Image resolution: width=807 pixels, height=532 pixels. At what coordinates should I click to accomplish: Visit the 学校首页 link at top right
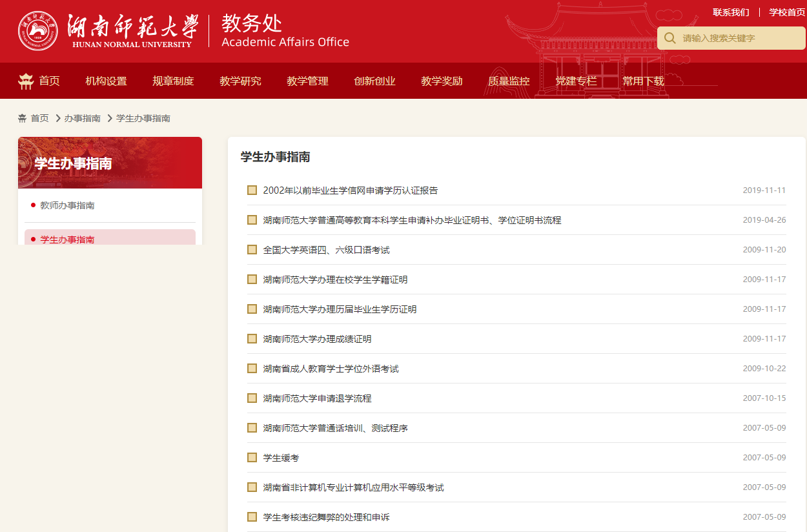786,12
